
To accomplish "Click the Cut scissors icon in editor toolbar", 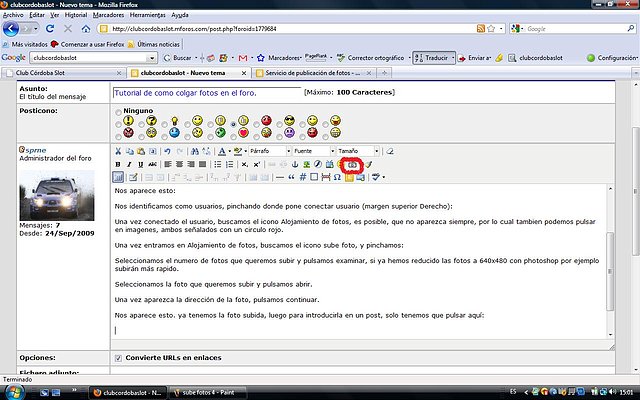I will (118, 151).
